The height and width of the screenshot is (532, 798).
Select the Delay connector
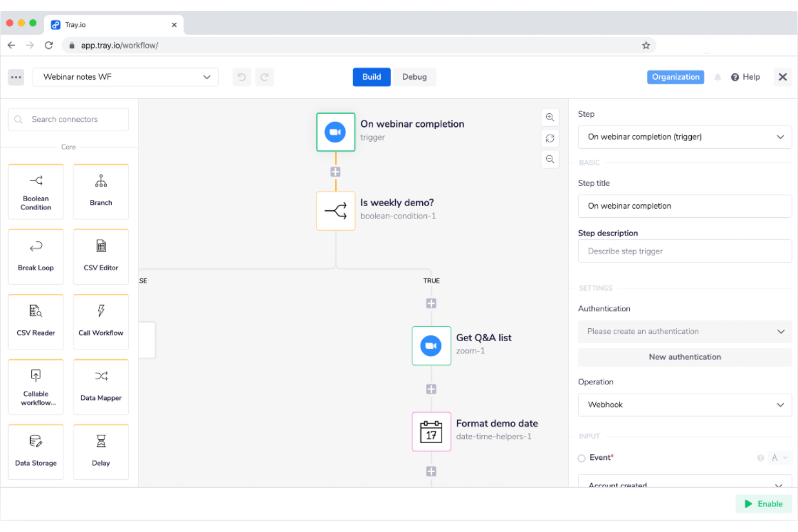(x=100, y=452)
